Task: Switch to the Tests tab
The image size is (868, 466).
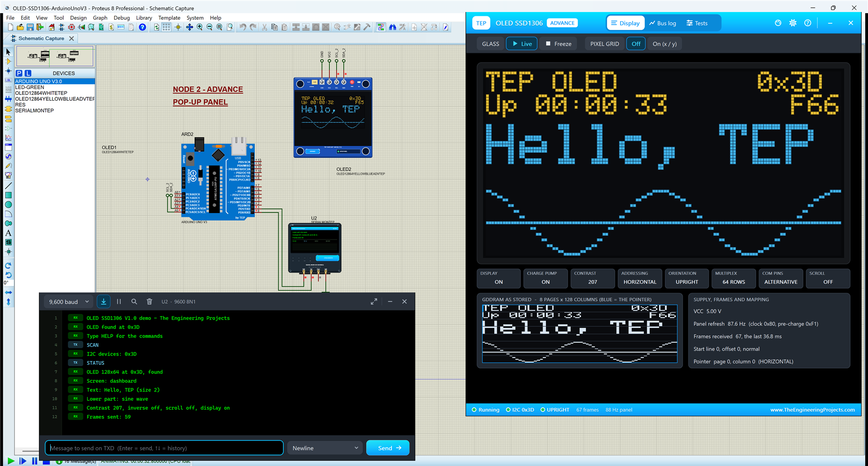Action: [697, 23]
